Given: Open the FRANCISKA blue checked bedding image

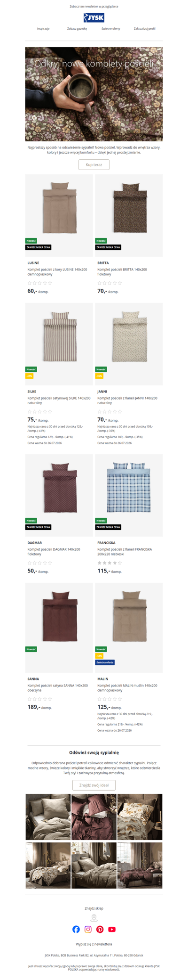Looking at the screenshot, I should [129, 495].
